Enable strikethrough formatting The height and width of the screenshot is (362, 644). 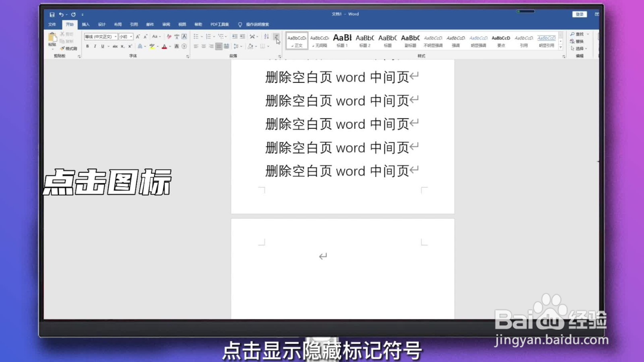click(x=116, y=46)
